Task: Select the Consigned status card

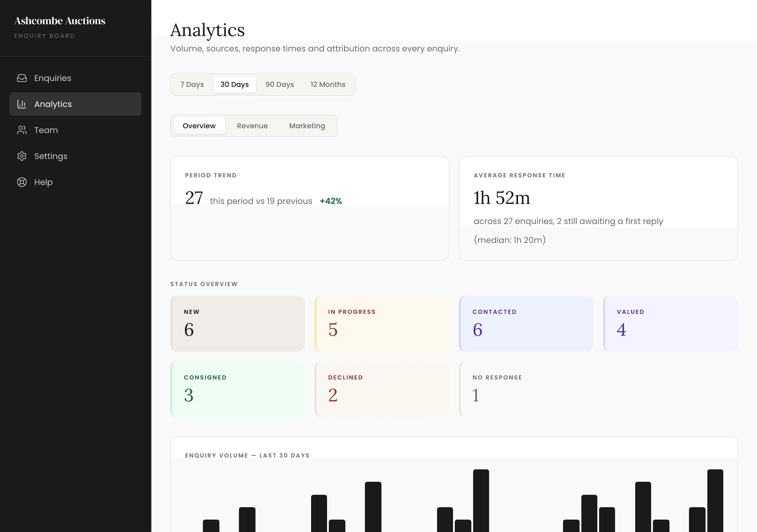Action: point(238,389)
